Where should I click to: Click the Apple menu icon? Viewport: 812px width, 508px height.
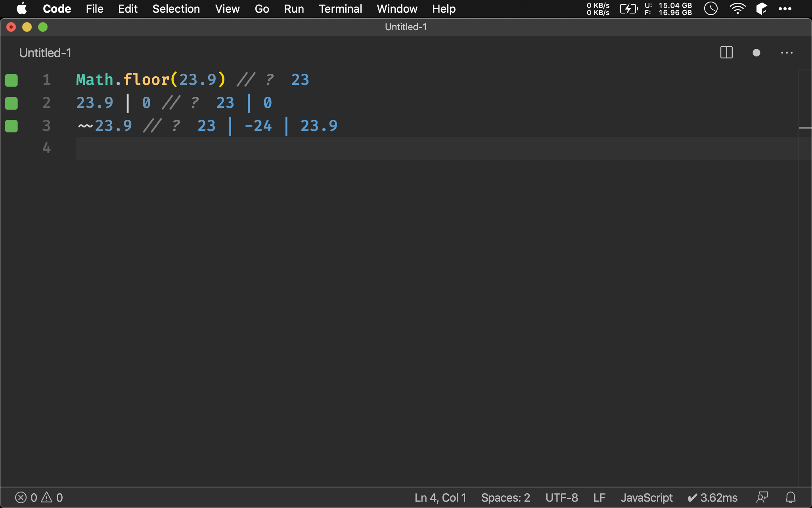click(x=22, y=9)
